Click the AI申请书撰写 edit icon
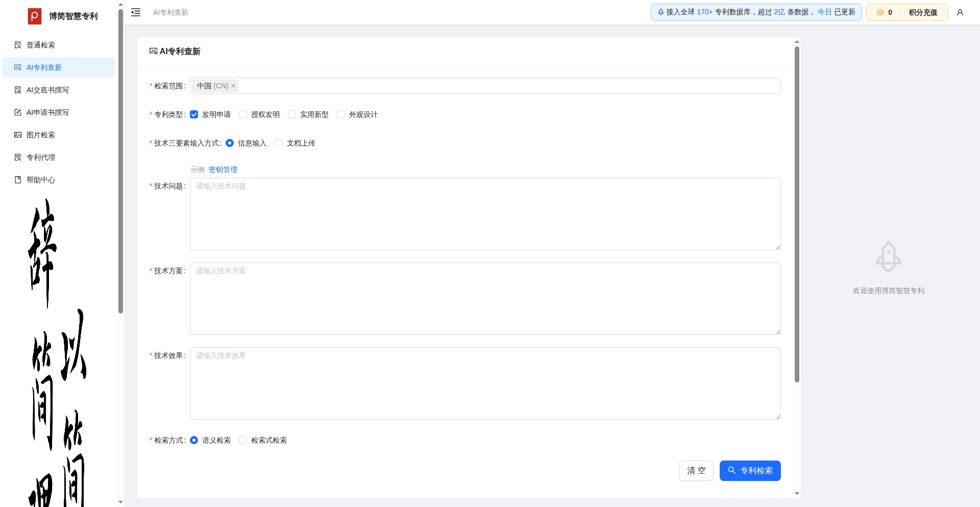980x507 pixels. (x=18, y=112)
